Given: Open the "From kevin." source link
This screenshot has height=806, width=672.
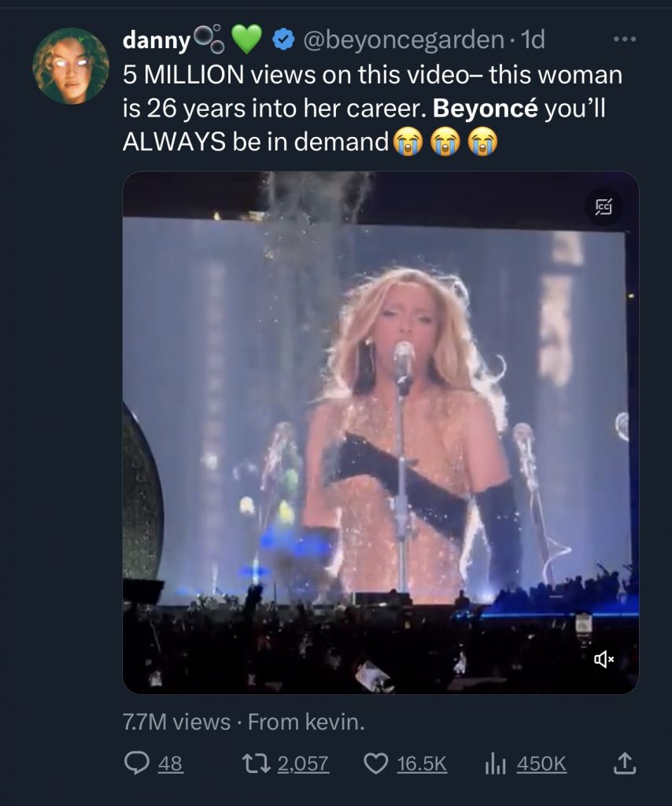Looking at the screenshot, I should click(306, 723).
